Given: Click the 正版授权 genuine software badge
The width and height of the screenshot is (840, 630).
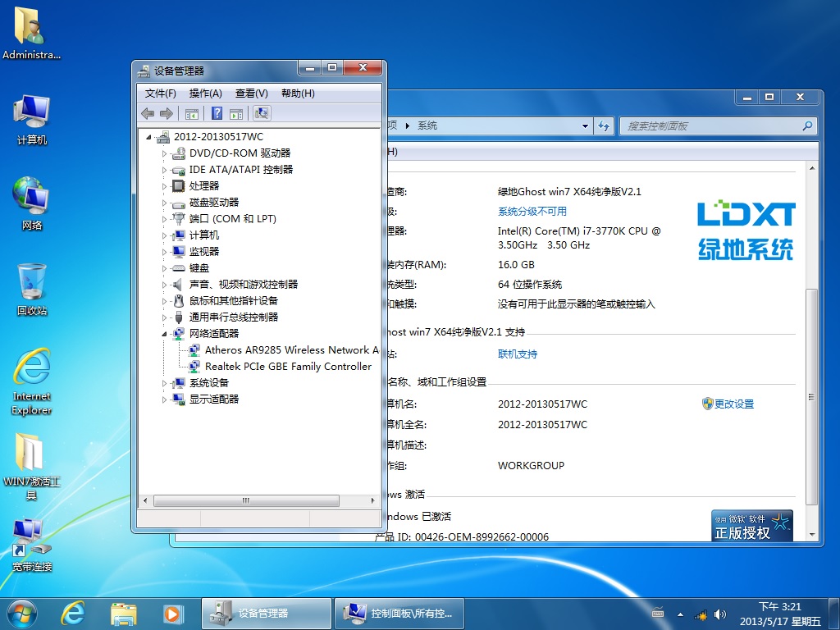Looking at the screenshot, I should tap(752, 526).
